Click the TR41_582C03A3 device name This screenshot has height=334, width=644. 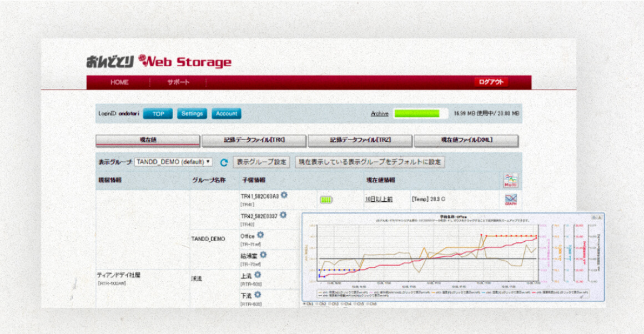260,197
